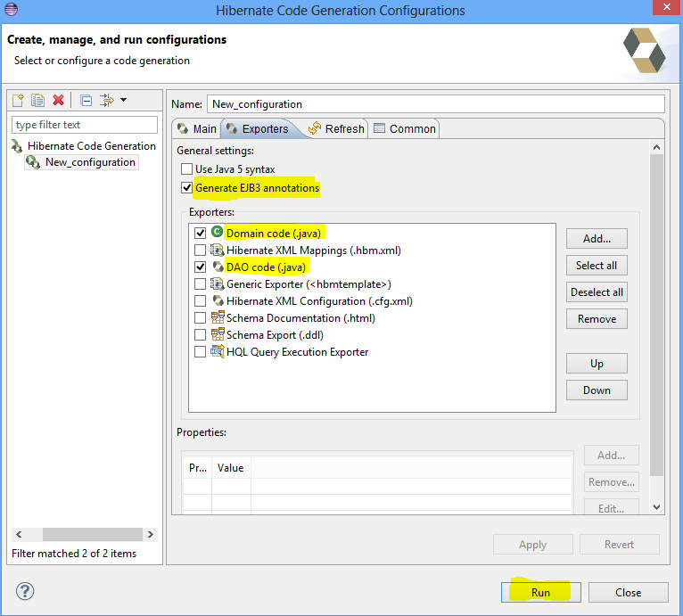Click the Revert button

click(x=620, y=545)
